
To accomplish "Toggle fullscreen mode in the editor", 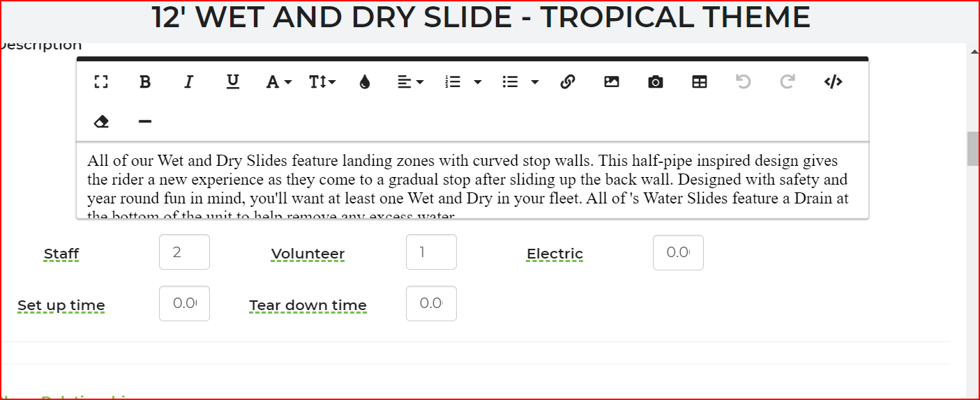I will click(101, 82).
